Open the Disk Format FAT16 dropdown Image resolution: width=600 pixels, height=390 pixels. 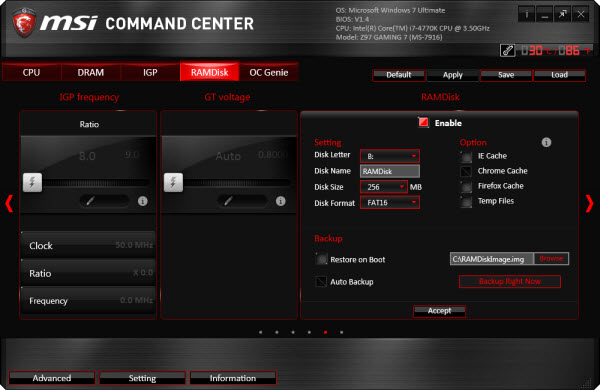[x=390, y=202]
